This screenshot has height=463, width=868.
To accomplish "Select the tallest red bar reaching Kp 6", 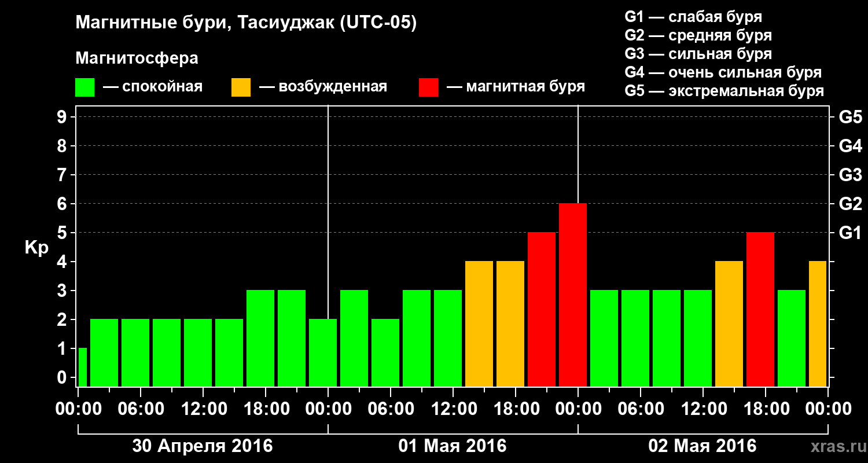I will [x=573, y=295].
